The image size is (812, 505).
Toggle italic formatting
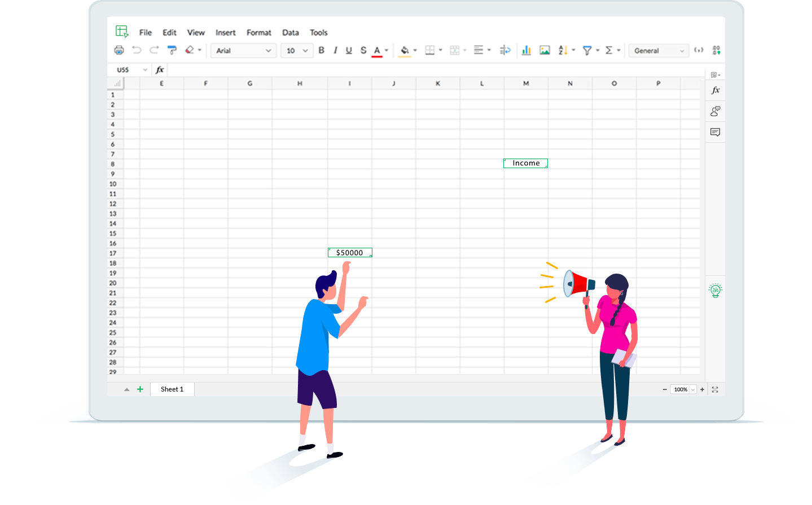click(335, 50)
